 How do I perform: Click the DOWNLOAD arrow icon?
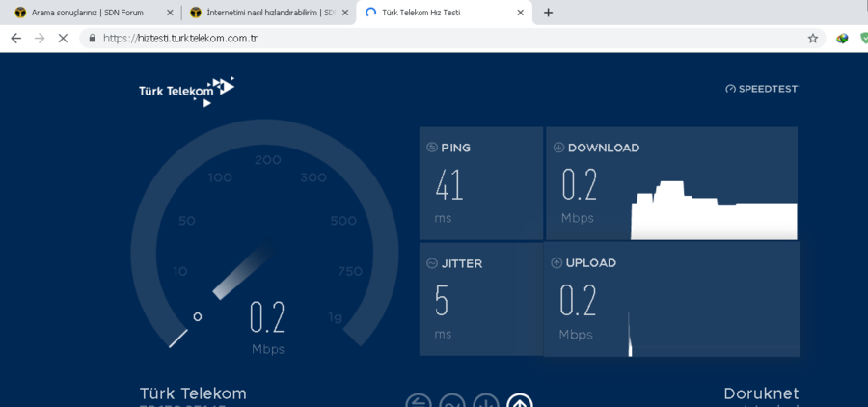tap(558, 148)
